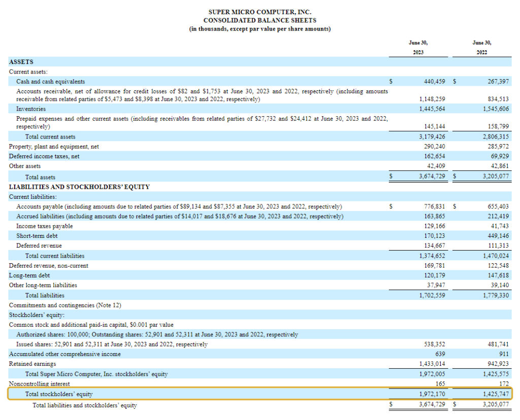Click the 1,972,170 total stockholders' equity value
The width and height of the screenshot is (520, 420).
[x=432, y=394]
